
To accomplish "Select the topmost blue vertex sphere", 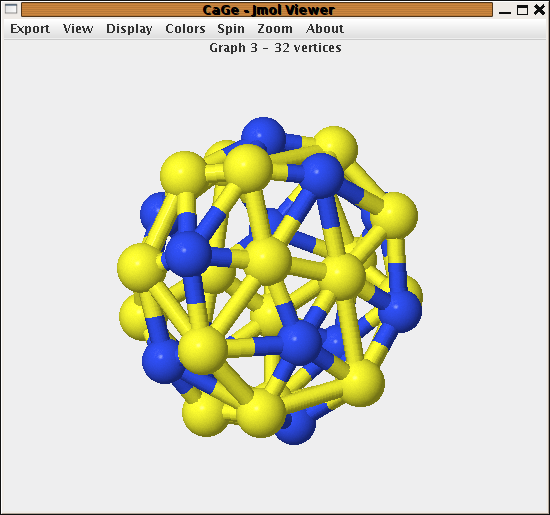I will [263, 136].
